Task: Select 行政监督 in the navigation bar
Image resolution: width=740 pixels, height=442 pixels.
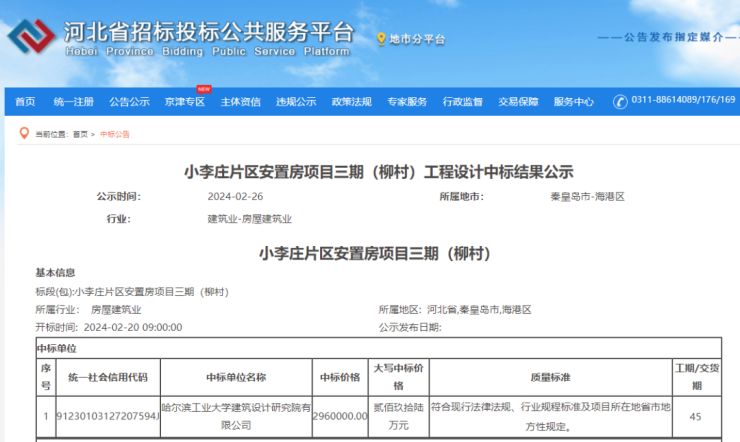Action: (x=463, y=101)
